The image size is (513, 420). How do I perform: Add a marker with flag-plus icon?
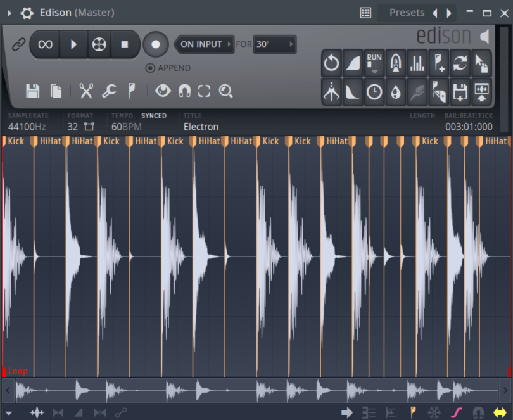(x=439, y=63)
